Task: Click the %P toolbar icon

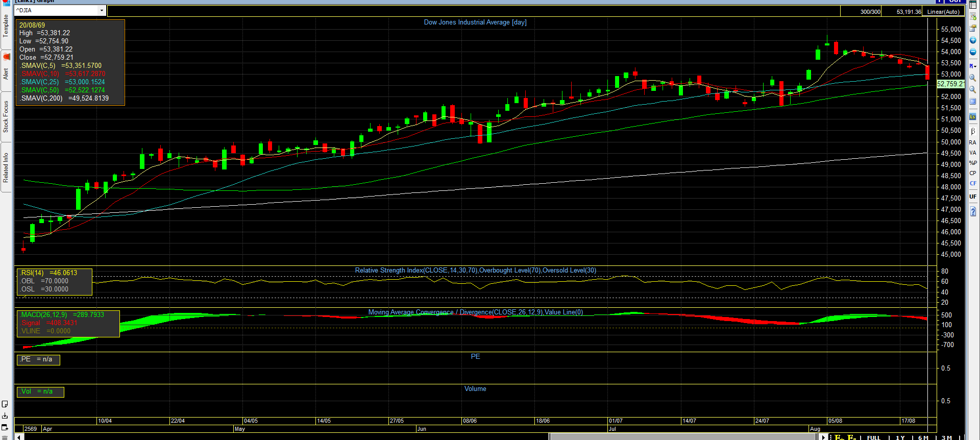Action: pos(973,163)
